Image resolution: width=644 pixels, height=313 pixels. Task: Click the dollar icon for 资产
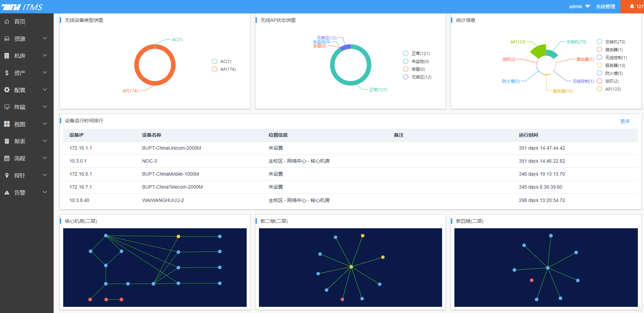click(x=7, y=73)
